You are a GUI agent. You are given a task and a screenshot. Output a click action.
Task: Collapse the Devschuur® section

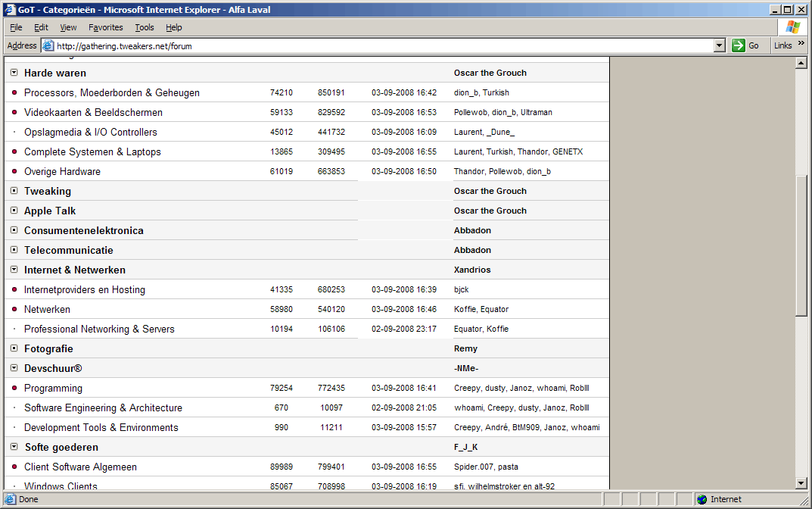(x=13, y=368)
